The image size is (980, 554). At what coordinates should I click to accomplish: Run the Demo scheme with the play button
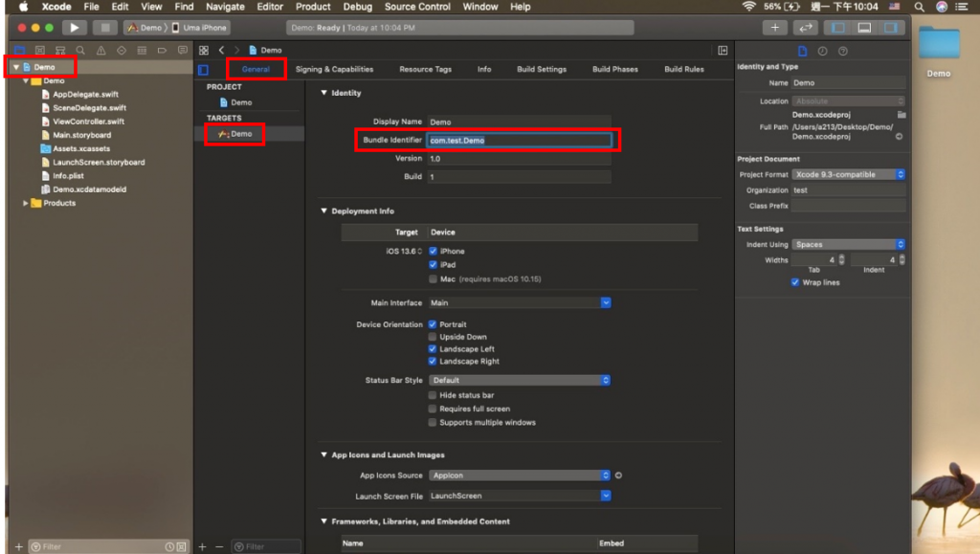point(75,28)
